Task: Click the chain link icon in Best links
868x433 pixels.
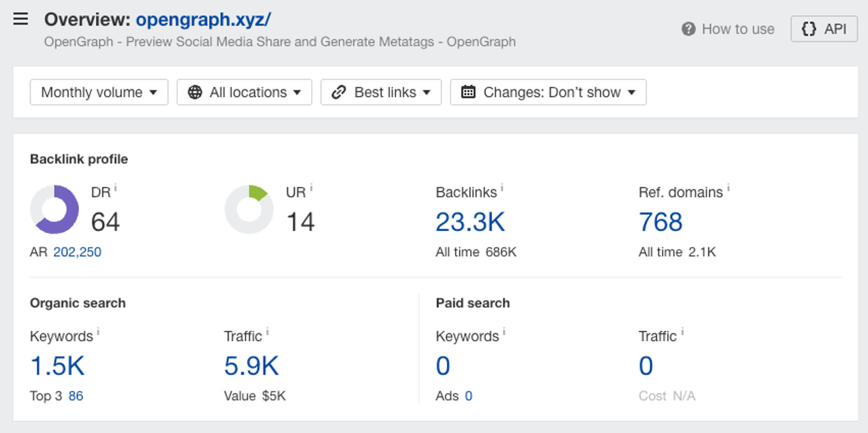Action: click(x=339, y=92)
